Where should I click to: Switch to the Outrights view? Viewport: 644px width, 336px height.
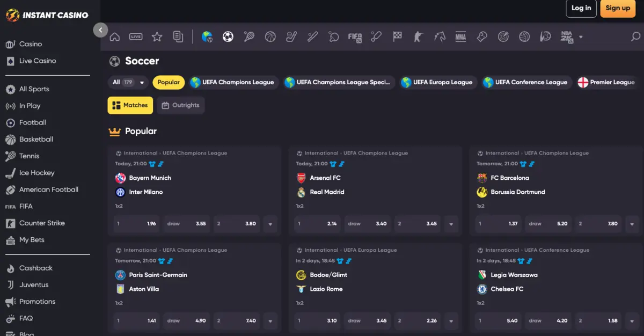[x=180, y=105]
